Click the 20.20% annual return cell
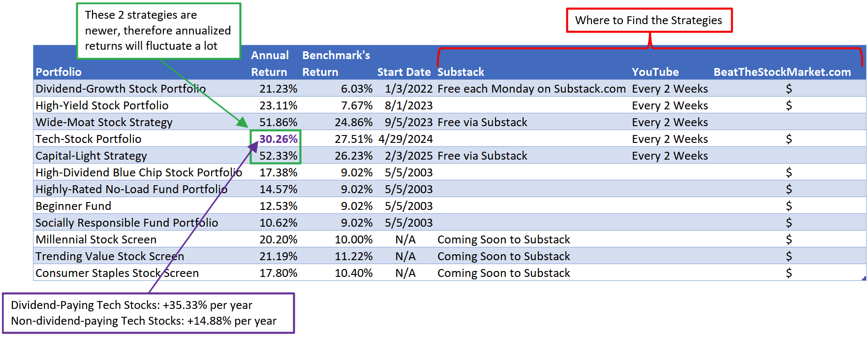The width and height of the screenshot is (868, 338). [279, 239]
